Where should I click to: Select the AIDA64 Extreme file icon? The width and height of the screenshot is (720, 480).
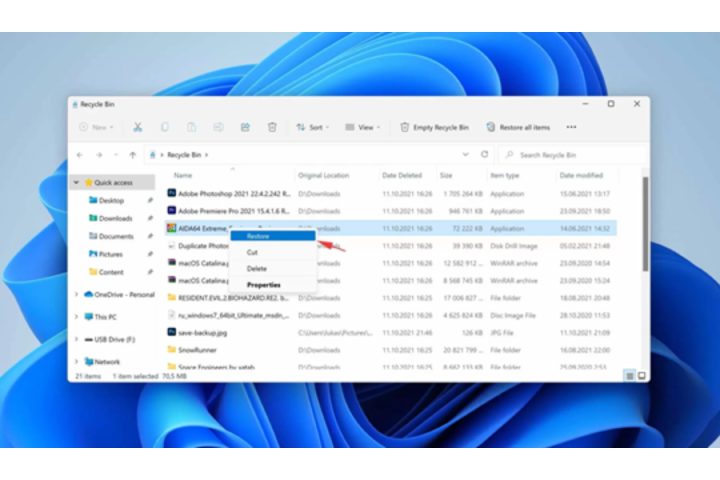click(x=171, y=228)
